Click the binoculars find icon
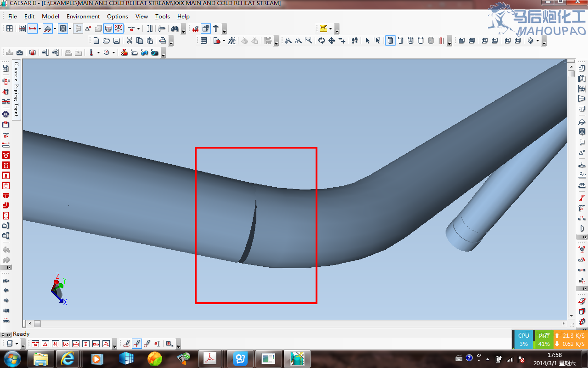588x368 pixels. click(175, 29)
